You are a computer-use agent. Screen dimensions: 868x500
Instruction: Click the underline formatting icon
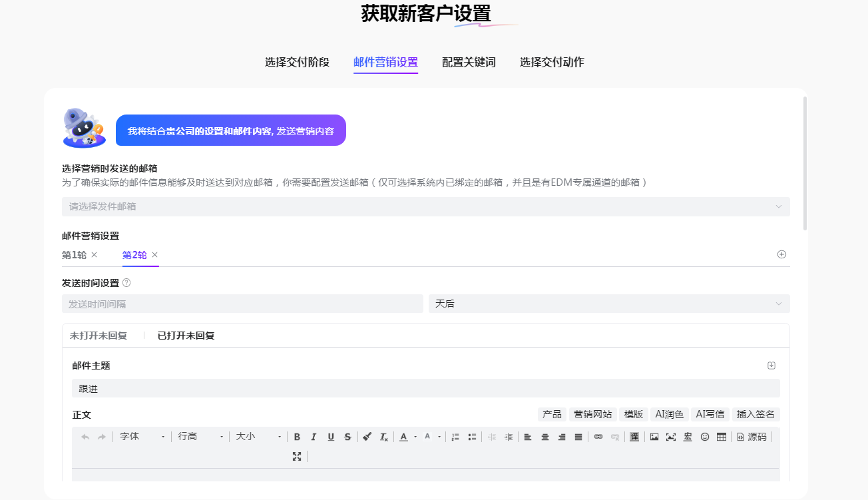point(331,437)
